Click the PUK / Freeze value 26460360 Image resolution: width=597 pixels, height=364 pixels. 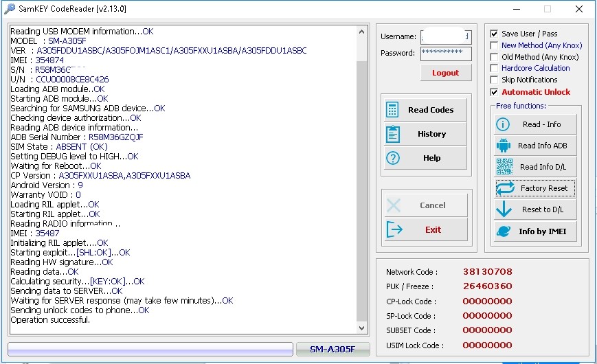(x=487, y=286)
